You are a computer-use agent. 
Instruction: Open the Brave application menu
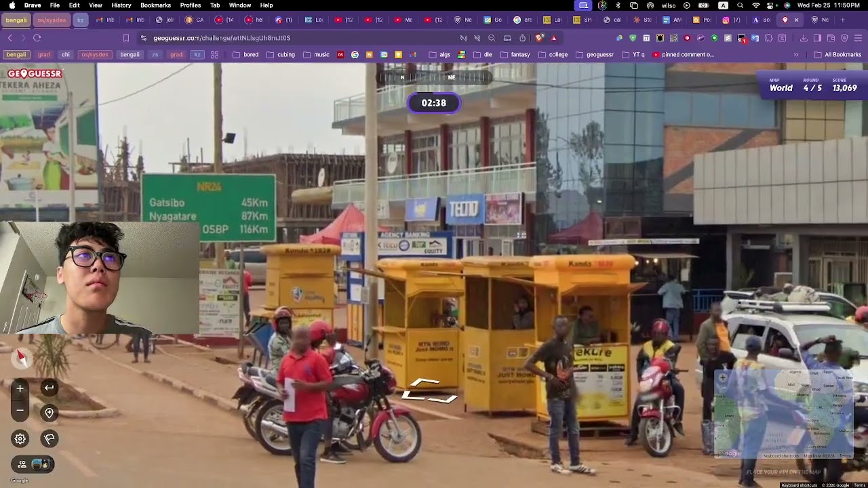33,5
